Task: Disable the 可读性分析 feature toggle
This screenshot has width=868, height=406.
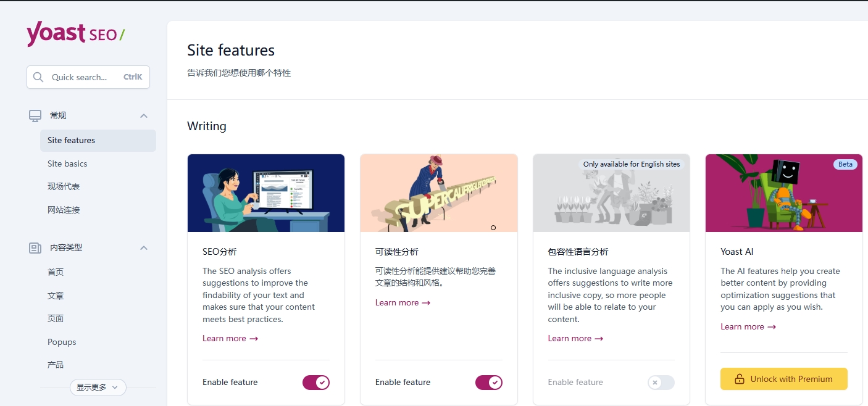Action: pyautogui.click(x=489, y=383)
